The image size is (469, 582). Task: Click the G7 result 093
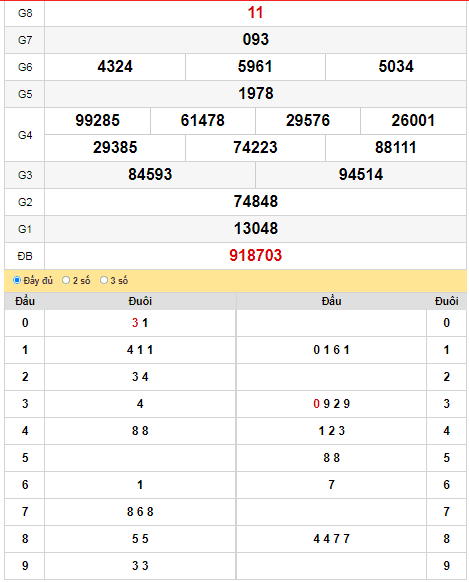click(256, 39)
